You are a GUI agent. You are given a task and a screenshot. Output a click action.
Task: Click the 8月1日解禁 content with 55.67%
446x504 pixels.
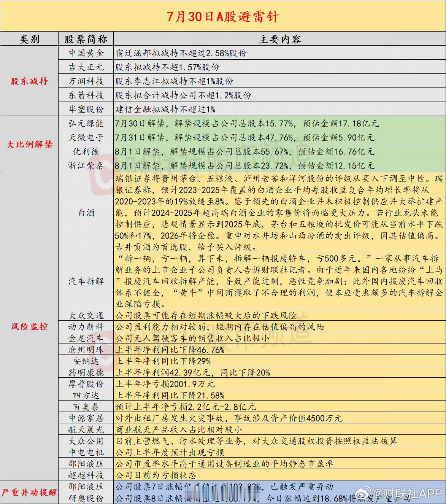point(245,151)
